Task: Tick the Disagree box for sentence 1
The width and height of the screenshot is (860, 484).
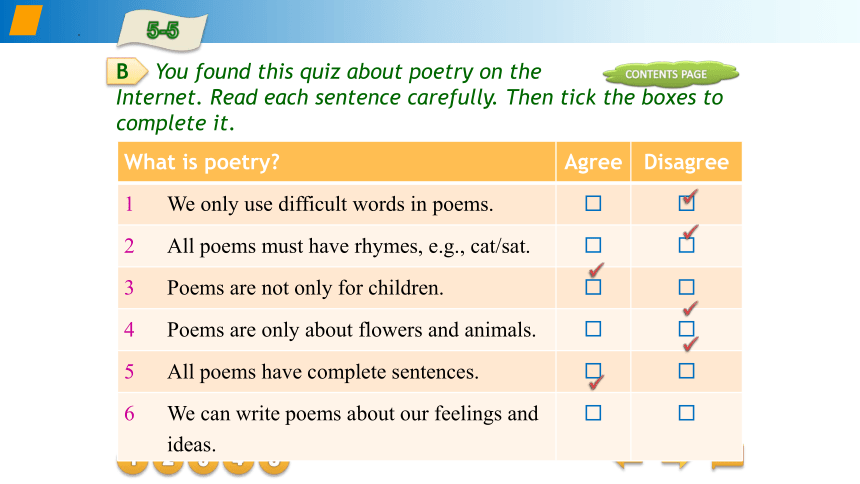Action: [x=686, y=203]
